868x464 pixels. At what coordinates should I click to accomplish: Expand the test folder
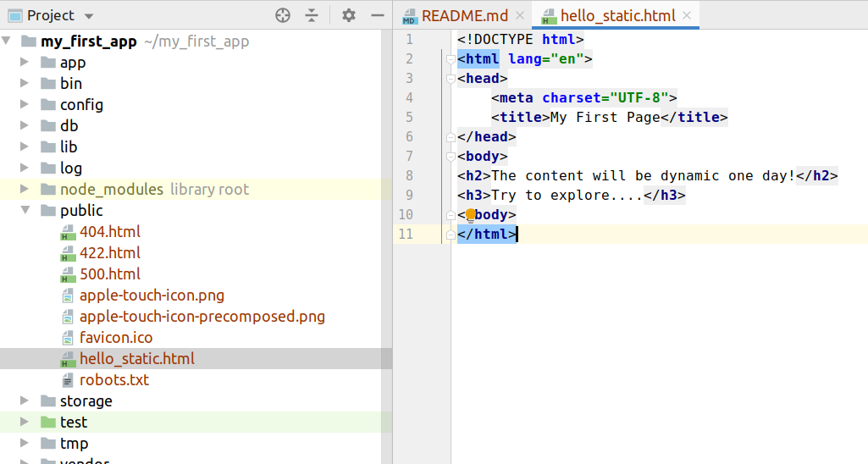25,422
